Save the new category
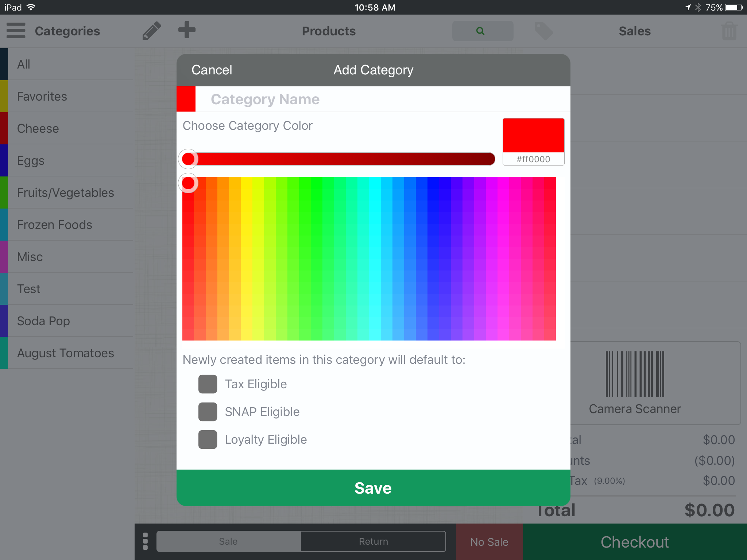The width and height of the screenshot is (747, 560). click(373, 488)
